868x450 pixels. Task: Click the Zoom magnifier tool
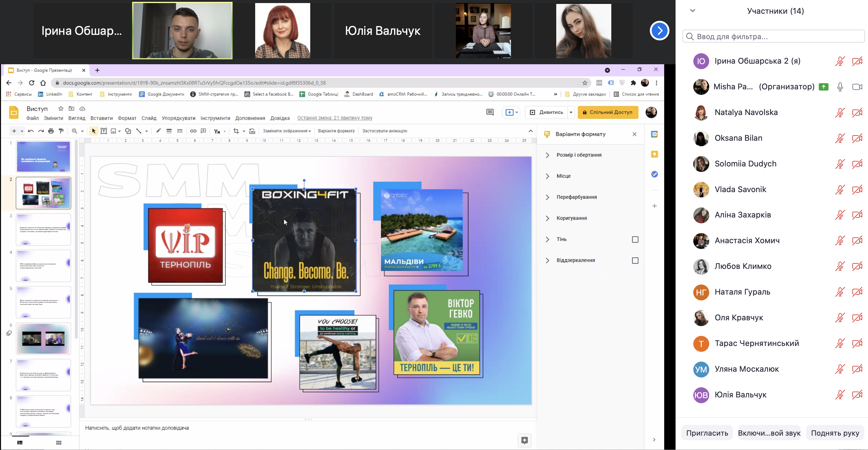pos(74,131)
